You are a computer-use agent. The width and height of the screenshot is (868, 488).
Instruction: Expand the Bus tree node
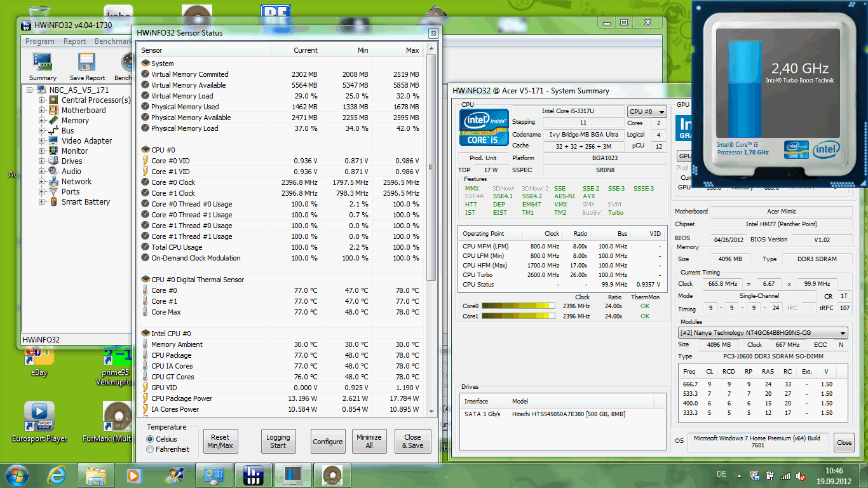pos(42,131)
